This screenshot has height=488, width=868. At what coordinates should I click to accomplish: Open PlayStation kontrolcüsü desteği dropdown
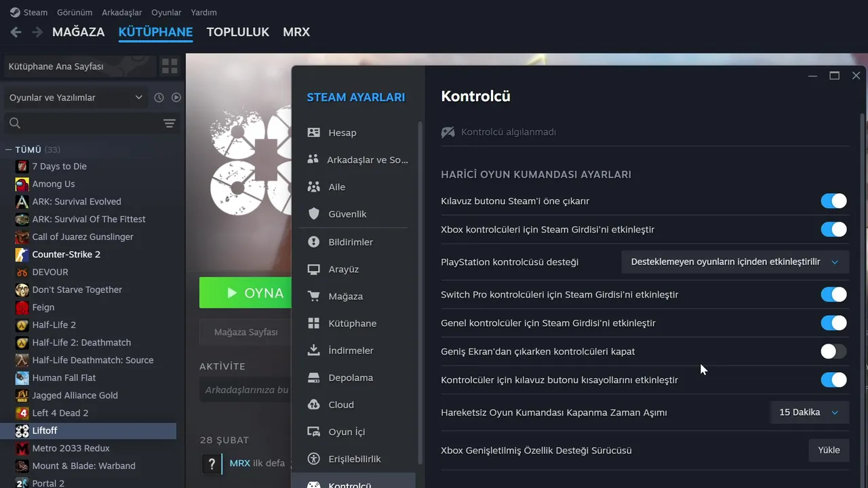(x=735, y=262)
